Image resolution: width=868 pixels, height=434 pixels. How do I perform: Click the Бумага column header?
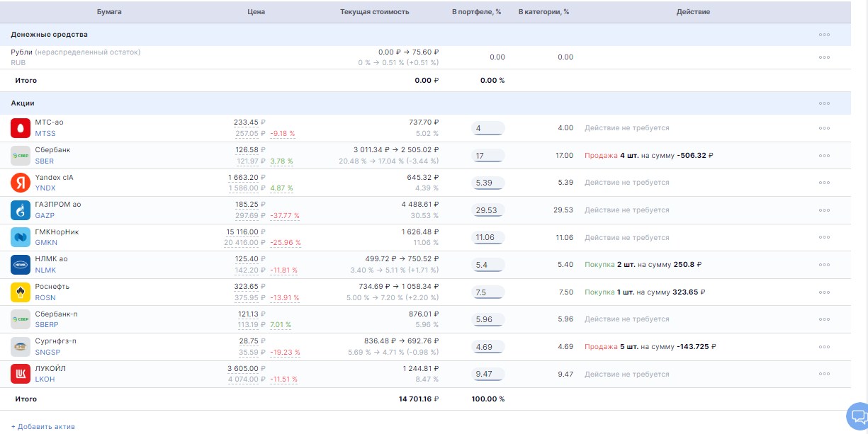click(x=109, y=12)
